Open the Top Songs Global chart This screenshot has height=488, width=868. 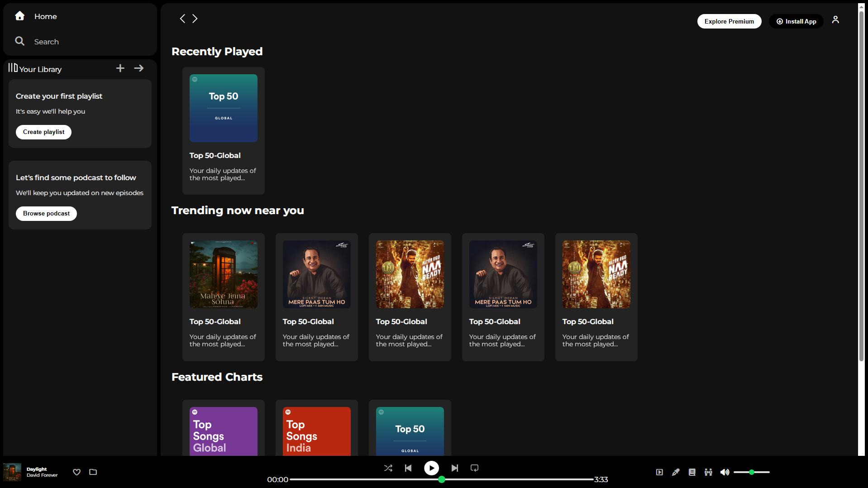click(224, 428)
